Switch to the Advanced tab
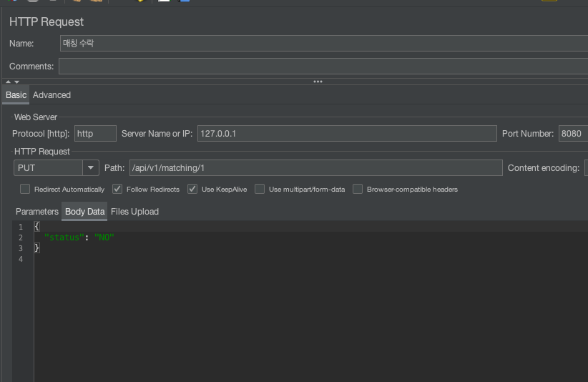 pyautogui.click(x=52, y=95)
